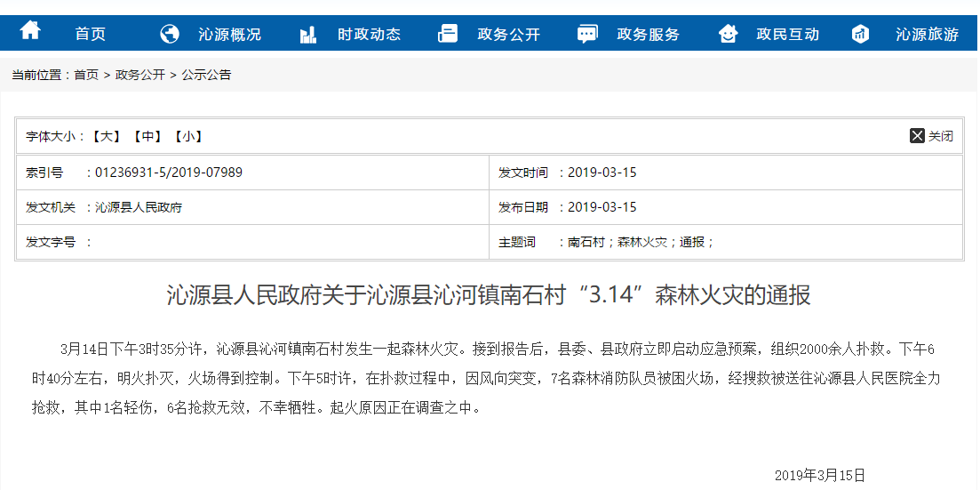Image resolution: width=980 pixels, height=490 pixels.
Task: Open the 时政动态 menu item
Action: [x=369, y=35]
